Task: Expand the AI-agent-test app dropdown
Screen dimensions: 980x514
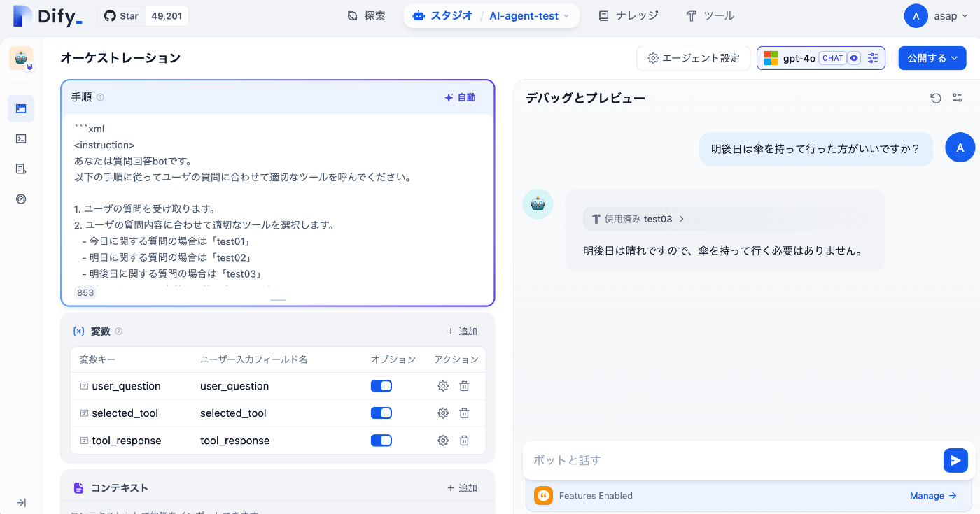Action: click(x=529, y=15)
